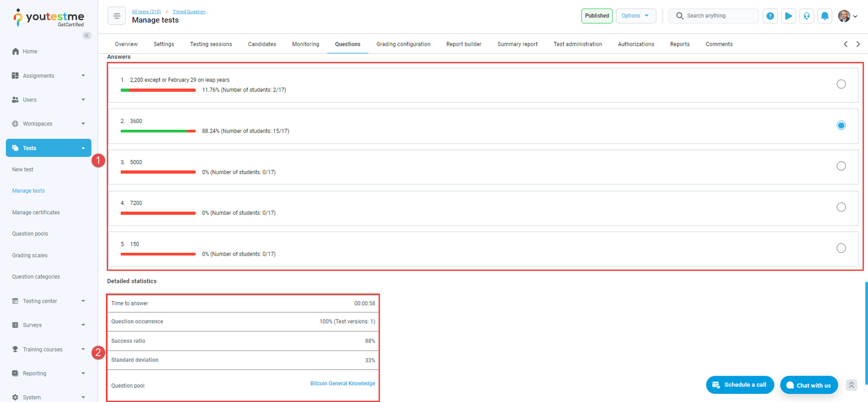Click the scroll-to-top arrow icon
The image size is (868, 402).
click(851, 385)
